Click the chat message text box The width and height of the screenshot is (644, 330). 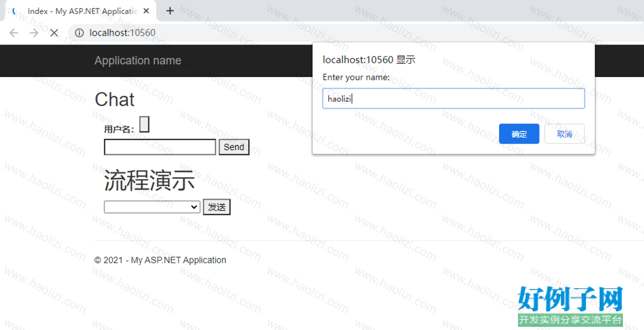(160, 147)
